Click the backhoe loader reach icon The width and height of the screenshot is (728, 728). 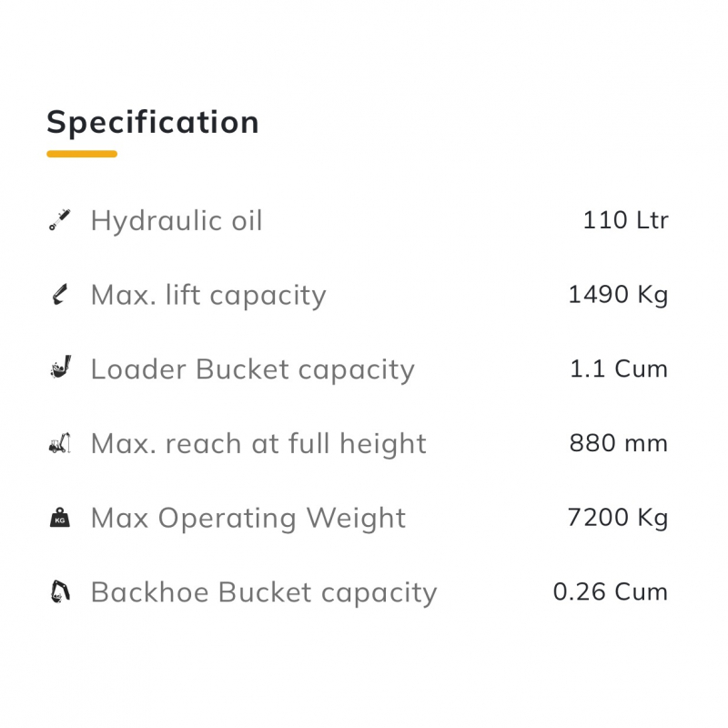coord(59,444)
